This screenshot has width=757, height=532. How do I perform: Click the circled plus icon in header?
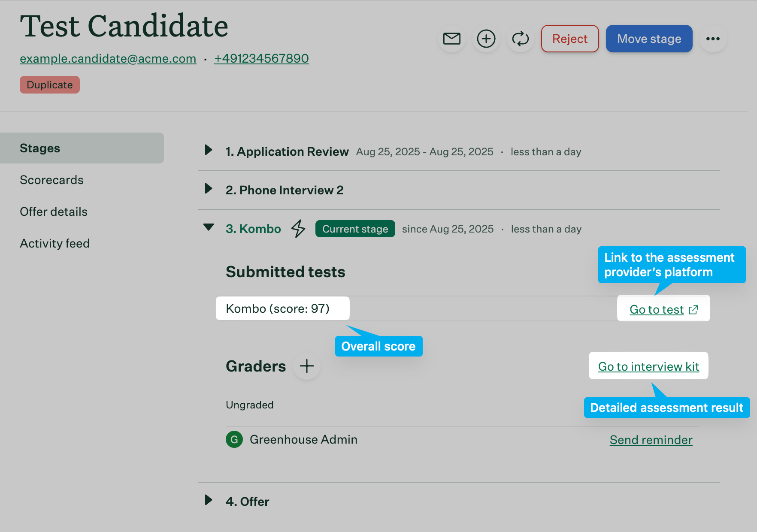[x=486, y=39]
